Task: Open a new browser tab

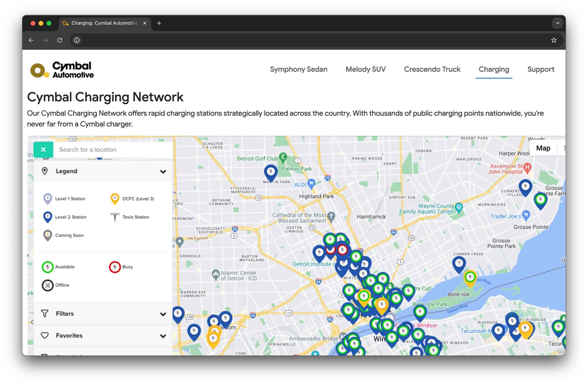Action: click(159, 23)
